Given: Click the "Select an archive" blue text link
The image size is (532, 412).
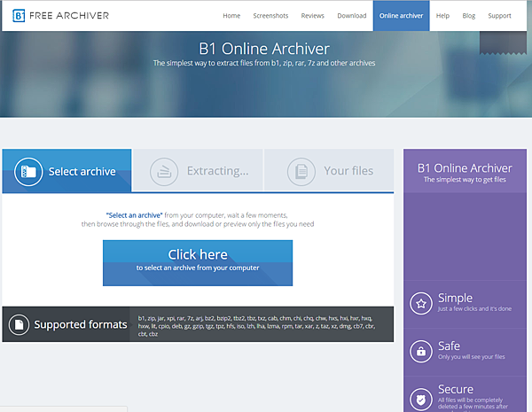Looking at the screenshot, I should [x=135, y=215].
